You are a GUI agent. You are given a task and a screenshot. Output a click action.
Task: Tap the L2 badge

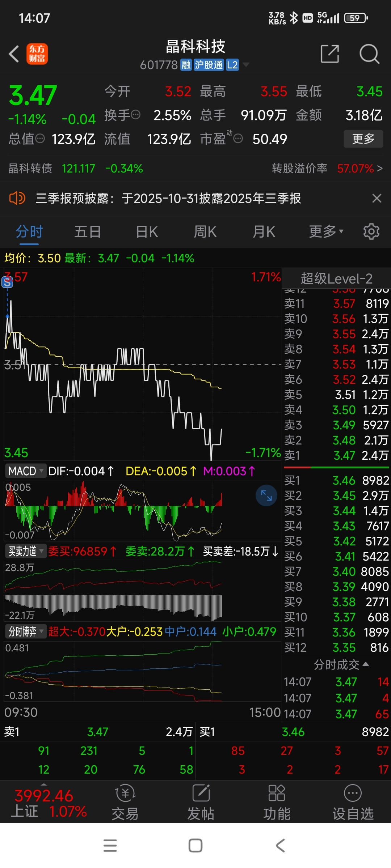pos(232,65)
